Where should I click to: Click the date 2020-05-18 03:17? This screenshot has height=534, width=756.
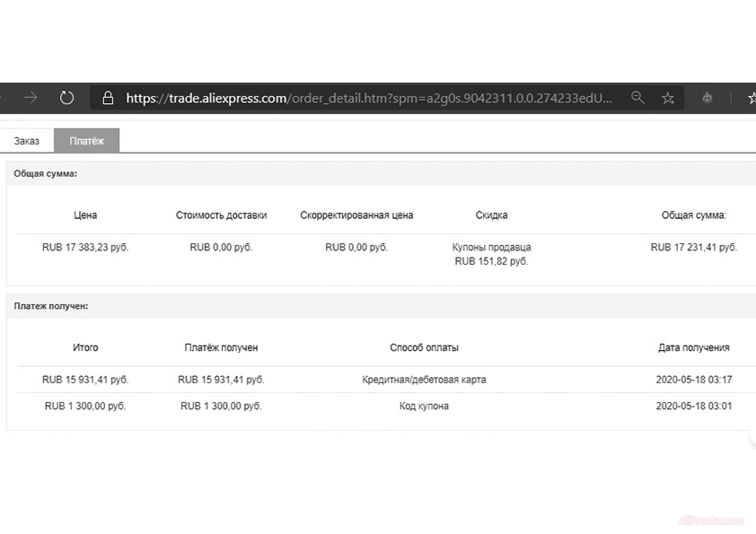coord(693,380)
